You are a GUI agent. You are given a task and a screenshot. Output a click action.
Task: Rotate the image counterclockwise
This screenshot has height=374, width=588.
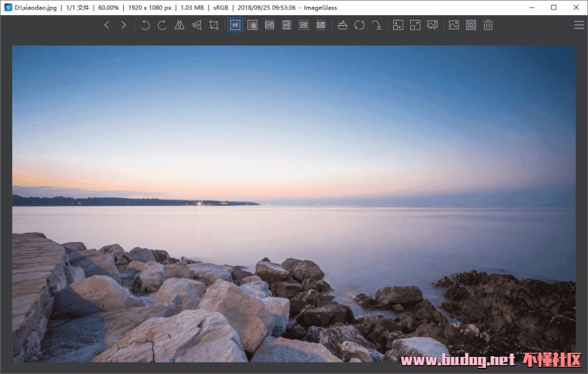pyautogui.click(x=145, y=25)
